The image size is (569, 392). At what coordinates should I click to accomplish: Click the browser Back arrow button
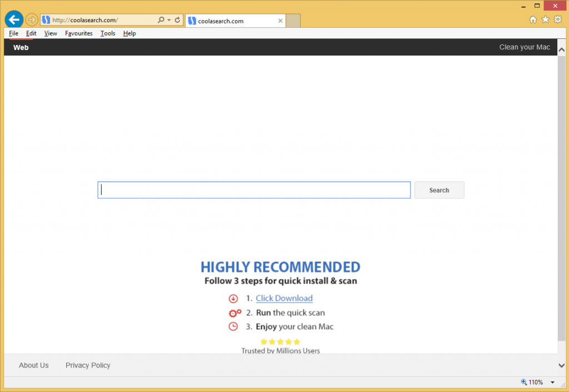[14, 20]
